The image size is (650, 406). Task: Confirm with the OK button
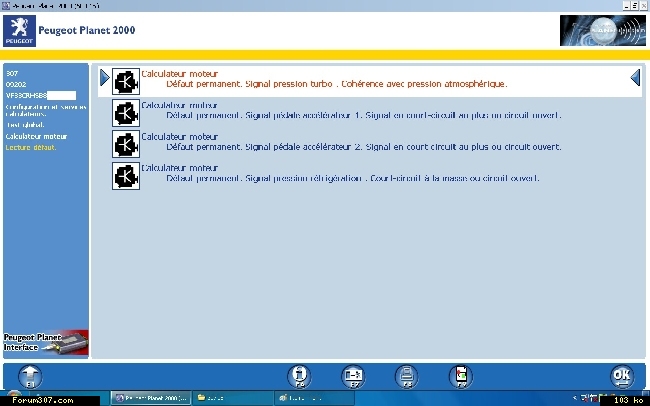click(622, 377)
